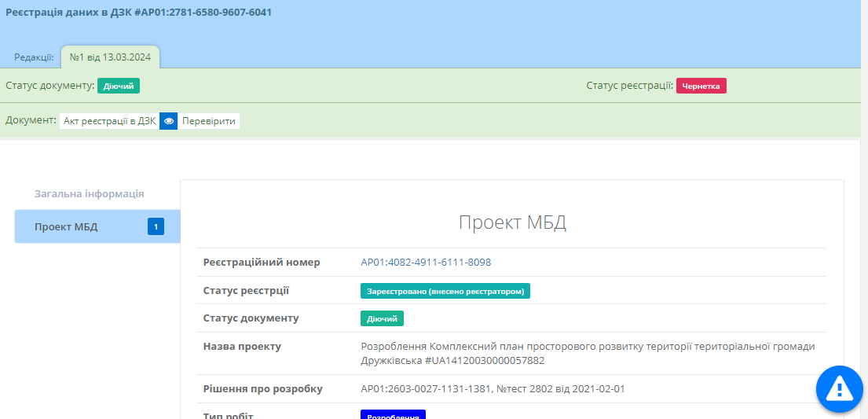Click the count badge "1" beside Проект МБД
This screenshot has width=868, height=419.
pyautogui.click(x=156, y=227)
